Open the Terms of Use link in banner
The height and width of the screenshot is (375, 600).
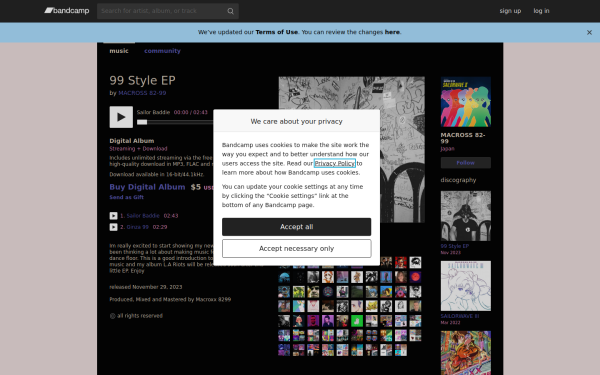coord(277,32)
